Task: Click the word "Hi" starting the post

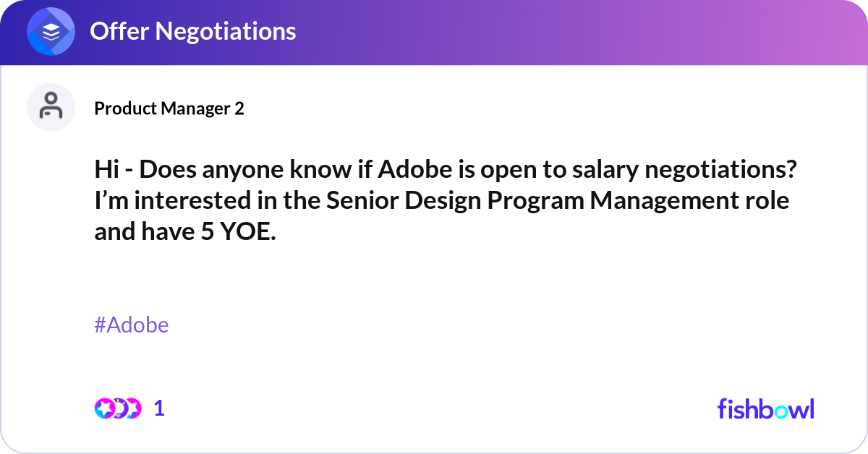Action: pyautogui.click(x=106, y=170)
